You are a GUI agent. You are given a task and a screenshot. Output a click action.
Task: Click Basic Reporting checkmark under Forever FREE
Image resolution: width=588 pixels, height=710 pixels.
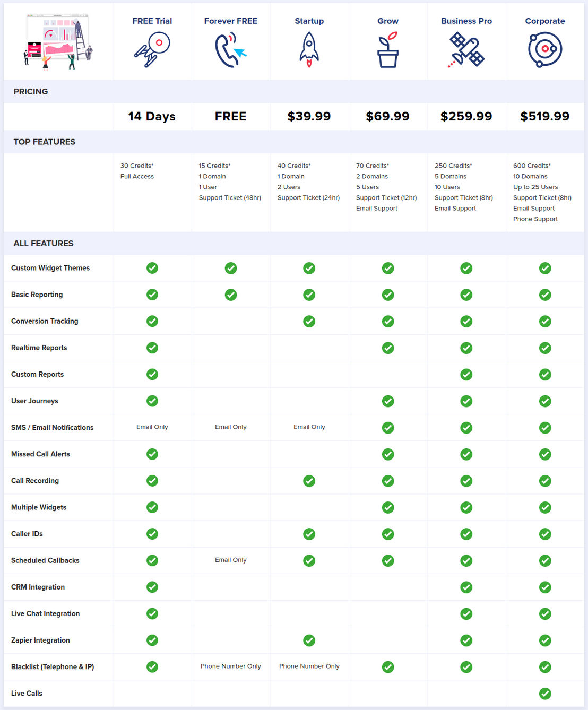click(x=231, y=295)
